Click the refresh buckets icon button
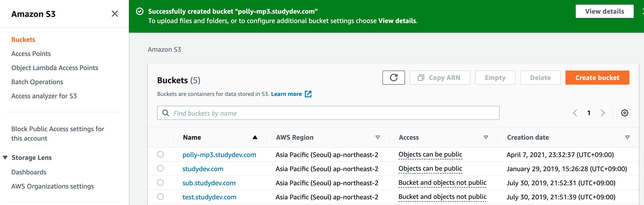644x205 pixels. (x=394, y=78)
